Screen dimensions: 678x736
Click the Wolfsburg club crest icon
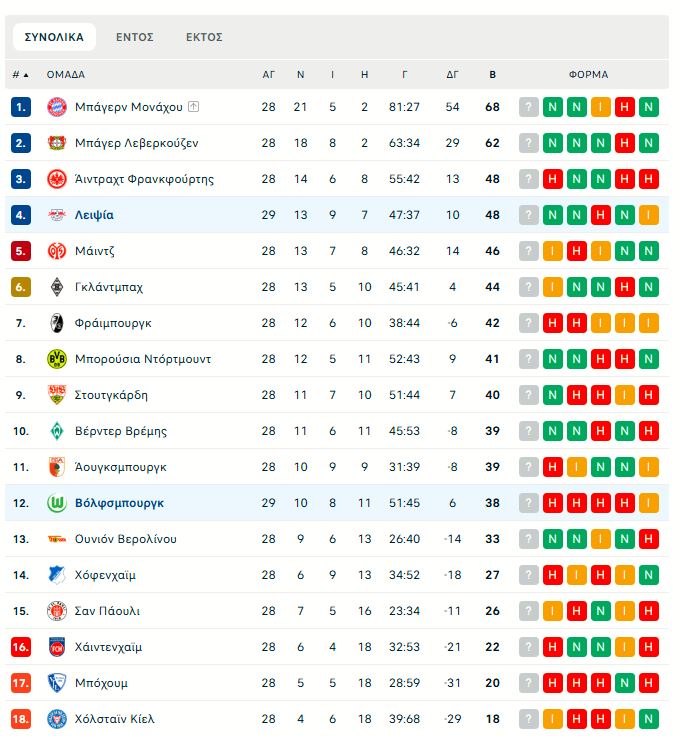point(56,503)
